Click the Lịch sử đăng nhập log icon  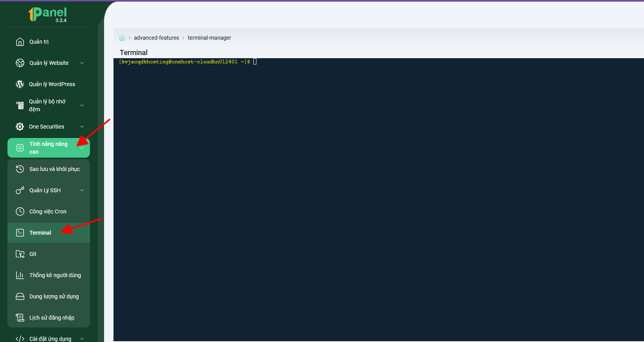coord(20,318)
